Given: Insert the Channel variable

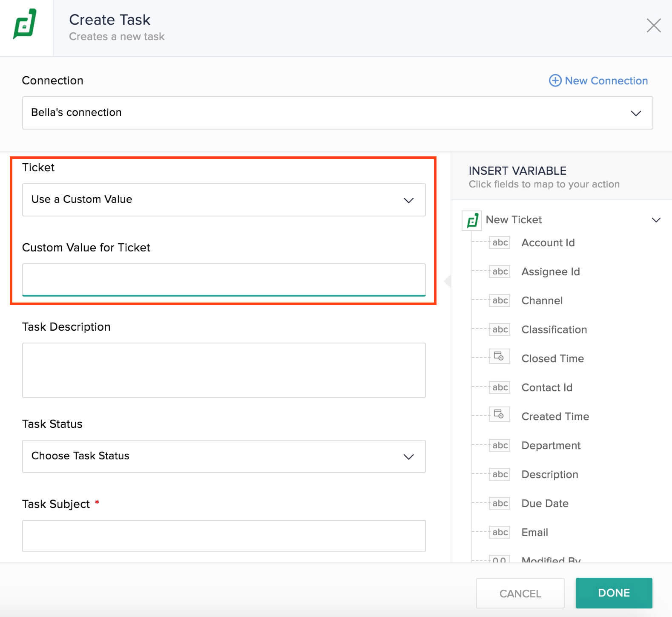Looking at the screenshot, I should (542, 301).
